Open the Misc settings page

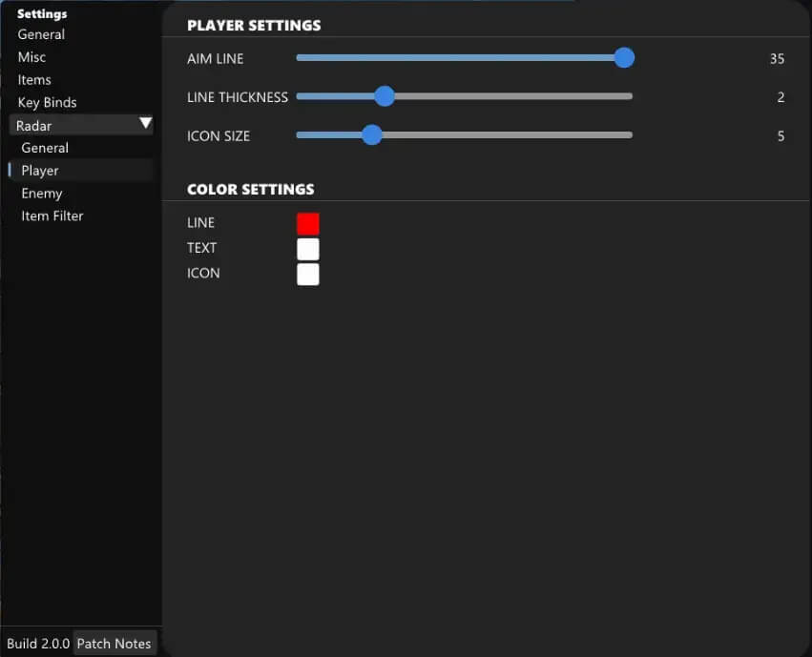tap(31, 57)
